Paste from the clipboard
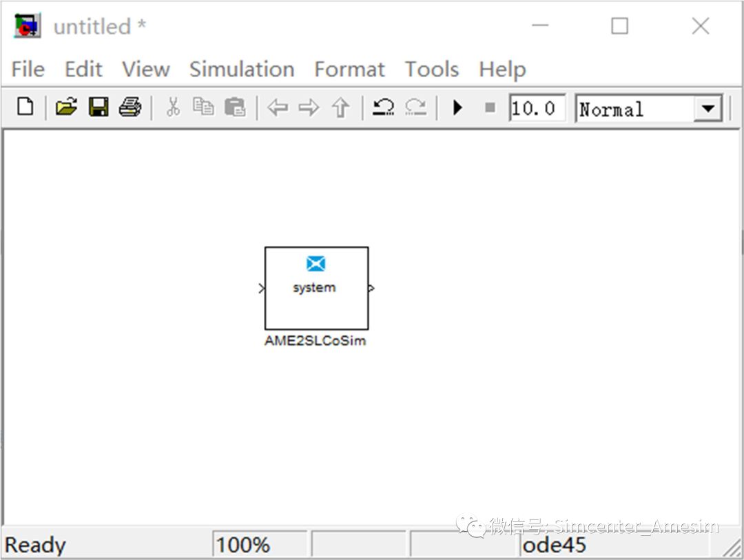This screenshot has height=560, width=744. pyautogui.click(x=234, y=108)
